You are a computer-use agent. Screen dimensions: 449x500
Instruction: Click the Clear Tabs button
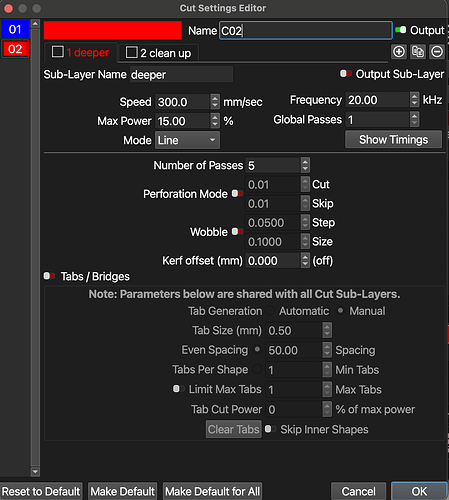point(233,429)
